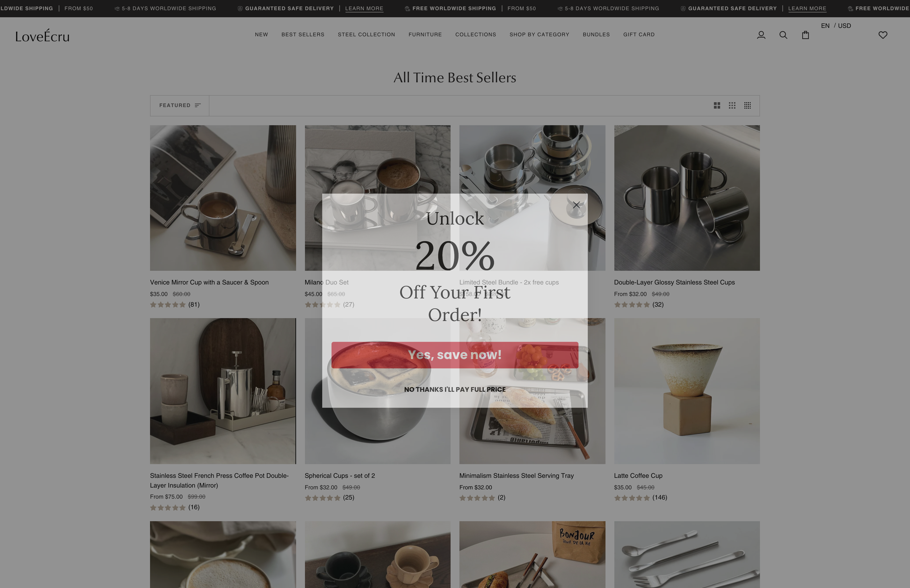
Task: Open the shopping bag cart icon
Action: [805, 35]
